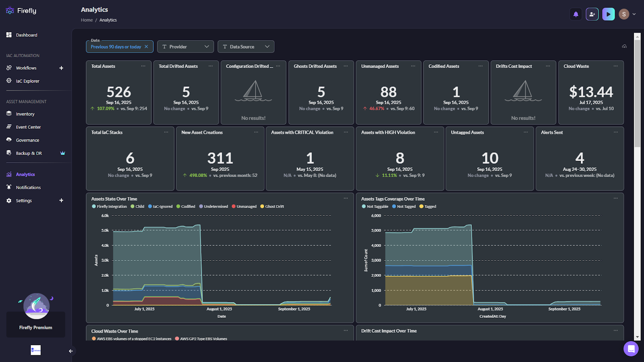
Task: Remove the Previous 90 days date filter
Action: click(146, 47)
